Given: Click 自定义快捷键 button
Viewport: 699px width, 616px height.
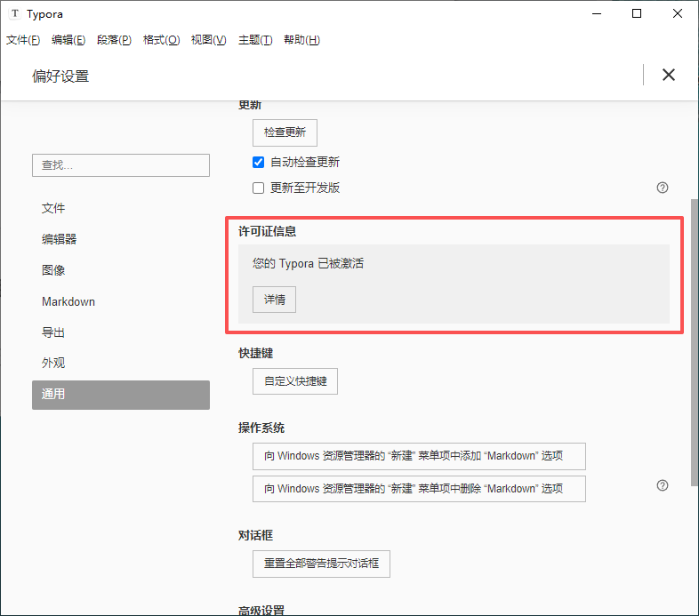Looking at the screenshot, I should pos(295,381).
